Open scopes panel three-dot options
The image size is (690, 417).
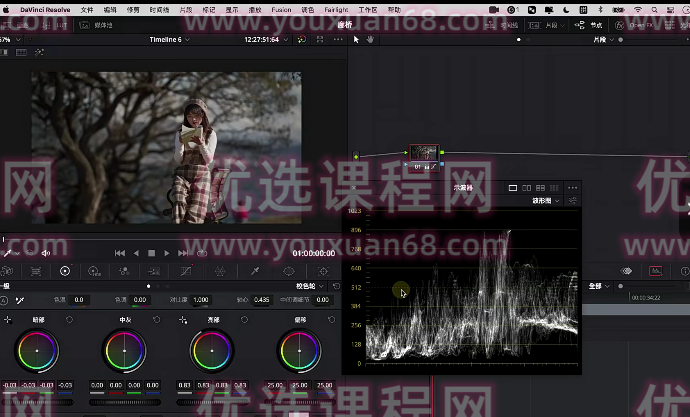[573, 188]
